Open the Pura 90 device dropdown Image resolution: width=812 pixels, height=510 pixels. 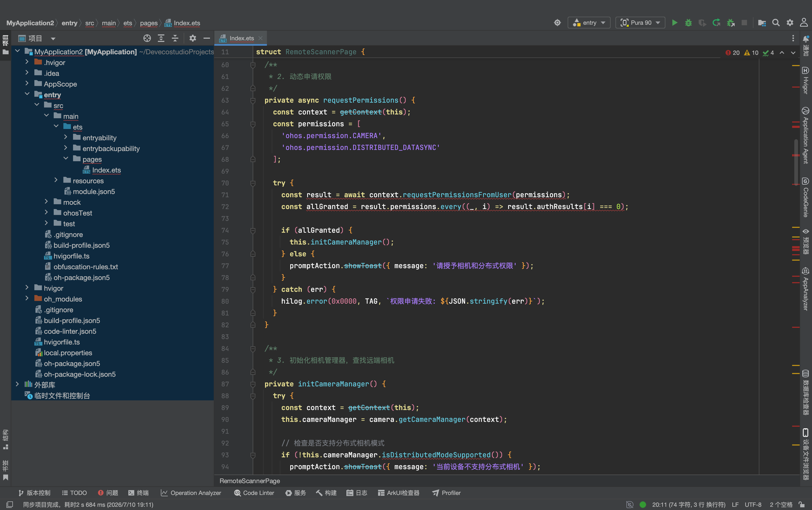[640, 23]
